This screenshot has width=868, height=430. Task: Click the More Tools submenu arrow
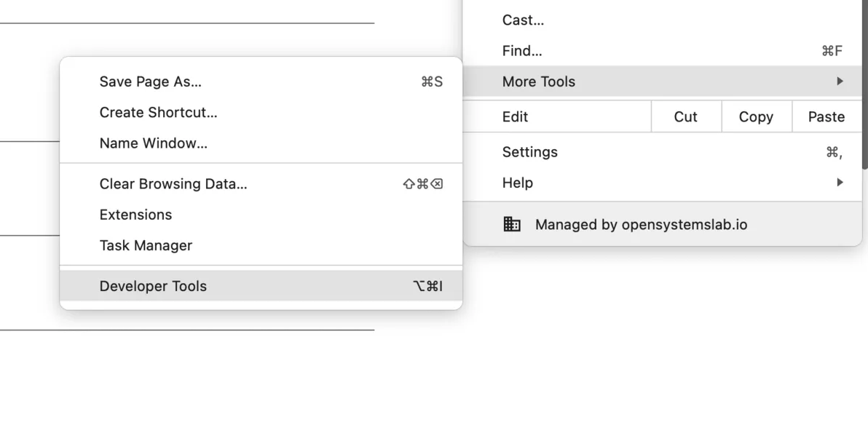pyautogui.click(x=840, y=81)
